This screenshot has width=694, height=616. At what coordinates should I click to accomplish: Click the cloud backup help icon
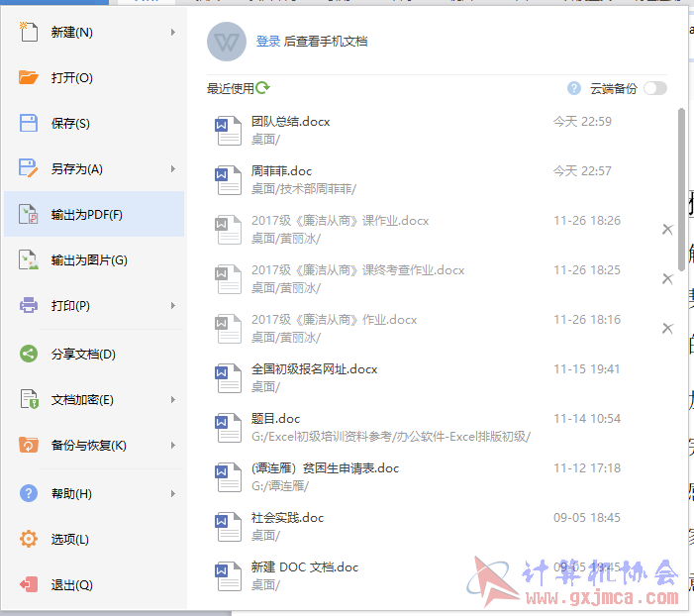574,88
